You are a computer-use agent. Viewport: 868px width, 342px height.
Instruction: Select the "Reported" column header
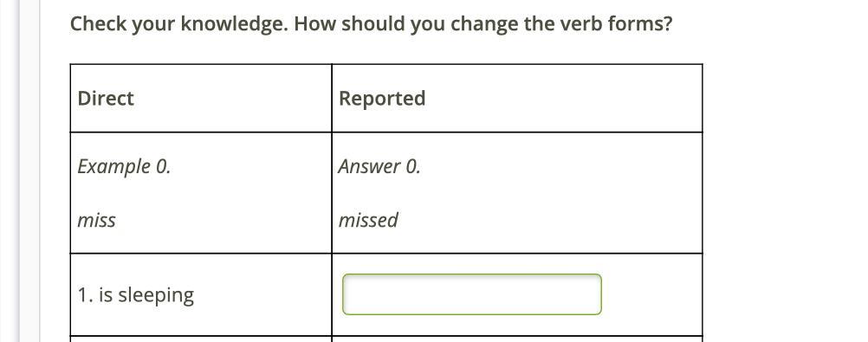pyautogui.click(x=382, y=98)
